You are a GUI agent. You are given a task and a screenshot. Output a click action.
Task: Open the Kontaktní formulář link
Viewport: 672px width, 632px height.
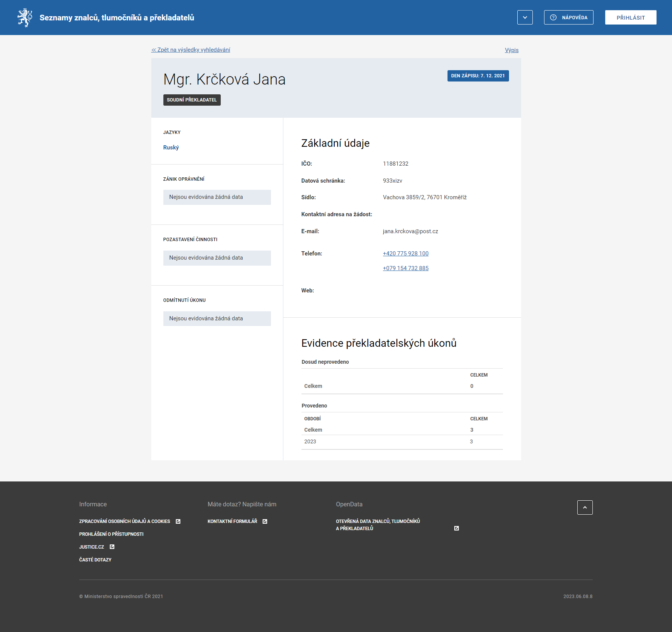232,521
